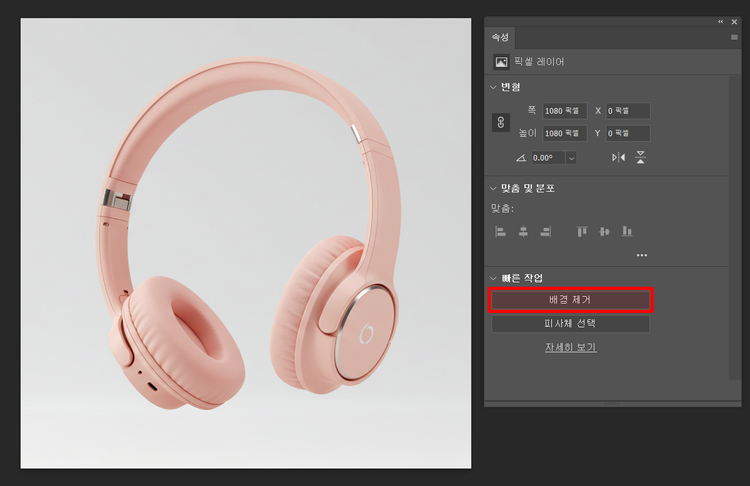Click align top edges icon

point(582,232)
